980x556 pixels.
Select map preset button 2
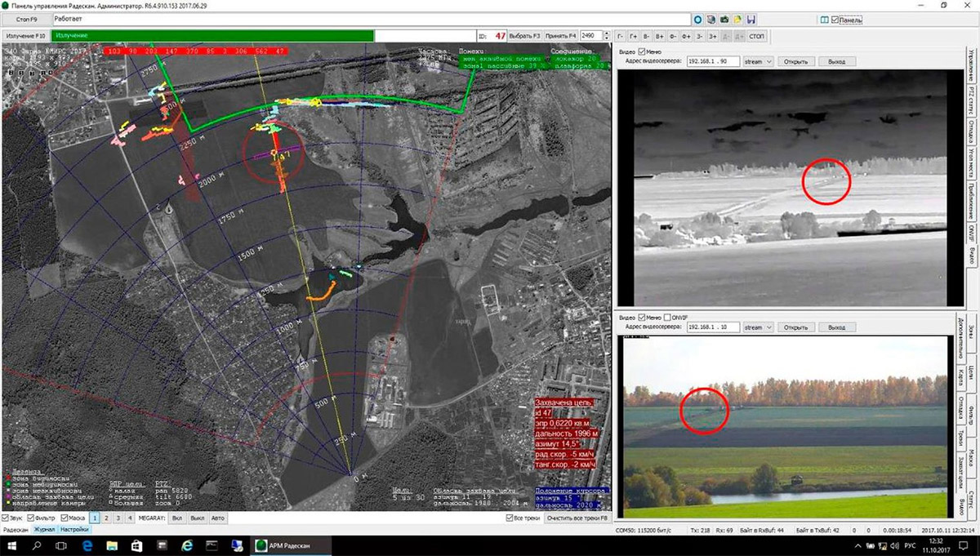[106, 518]
